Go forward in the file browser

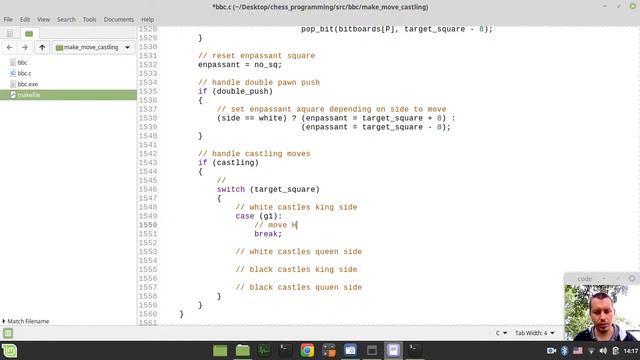pos(24,47)
